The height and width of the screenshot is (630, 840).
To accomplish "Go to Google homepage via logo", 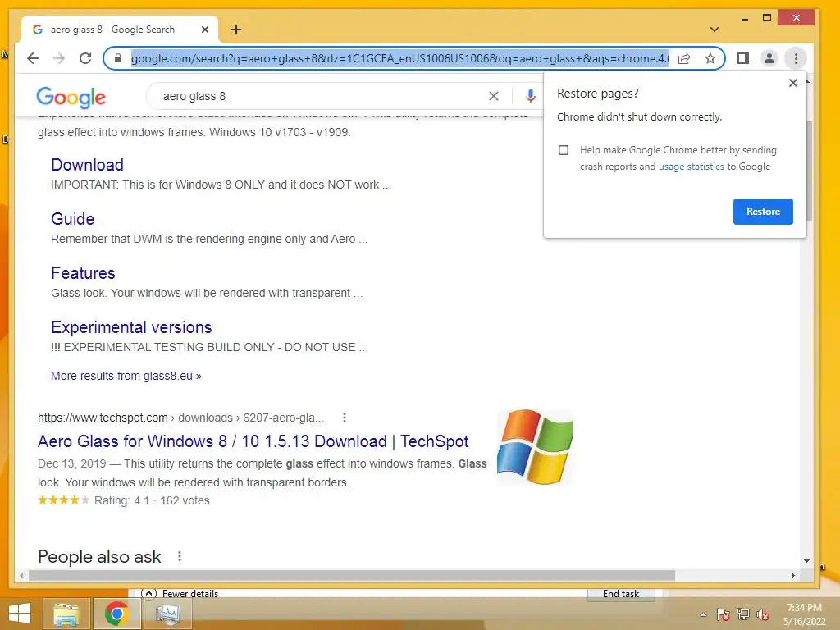I will (71, 97).
